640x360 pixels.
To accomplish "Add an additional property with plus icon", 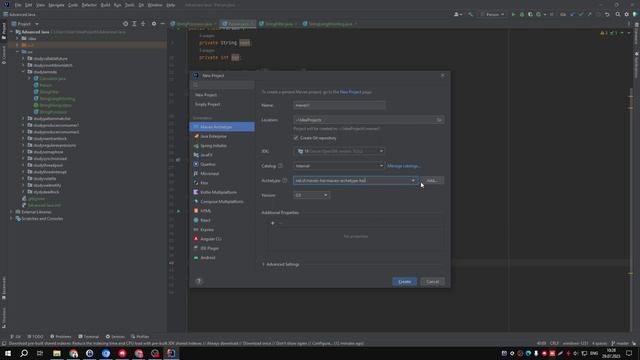I will click(x=273, y=223).
